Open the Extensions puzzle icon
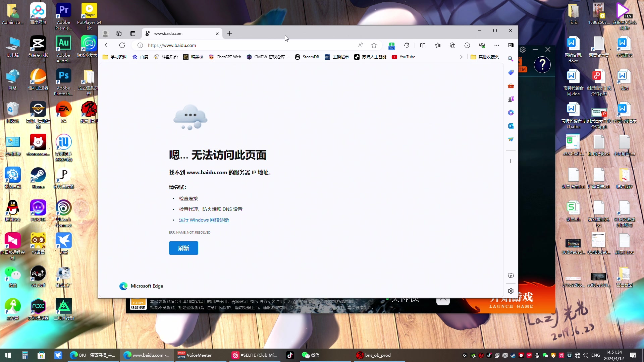Screen dimensions: 644x362 [407, 45]
